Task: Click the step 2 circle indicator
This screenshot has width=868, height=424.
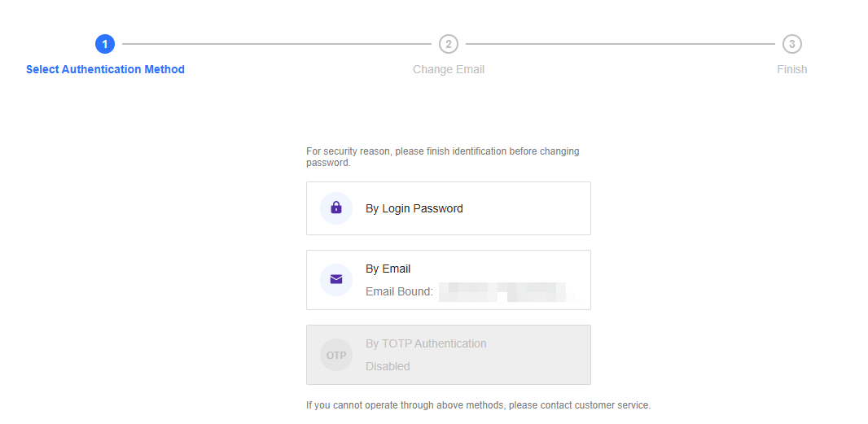Action: tap(449, 44)
